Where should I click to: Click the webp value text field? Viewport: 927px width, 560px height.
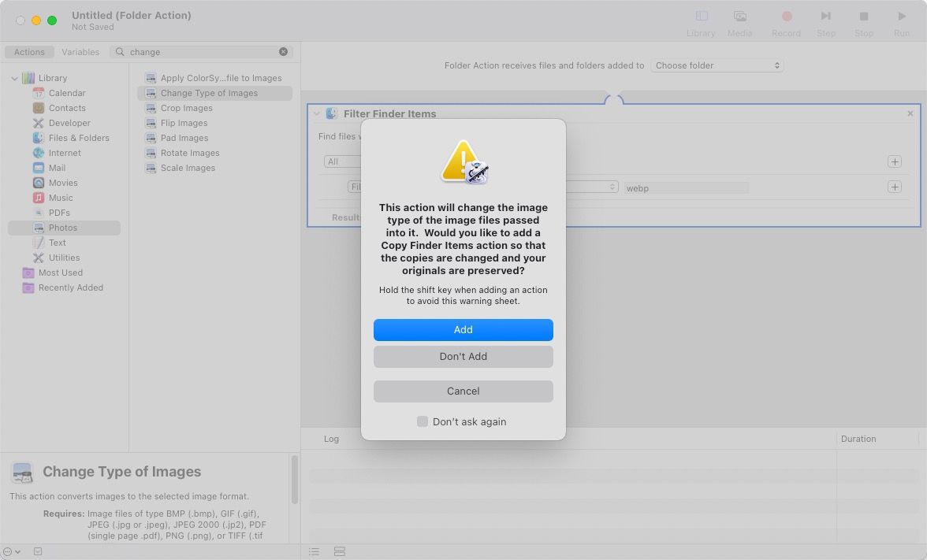point(686,187)
